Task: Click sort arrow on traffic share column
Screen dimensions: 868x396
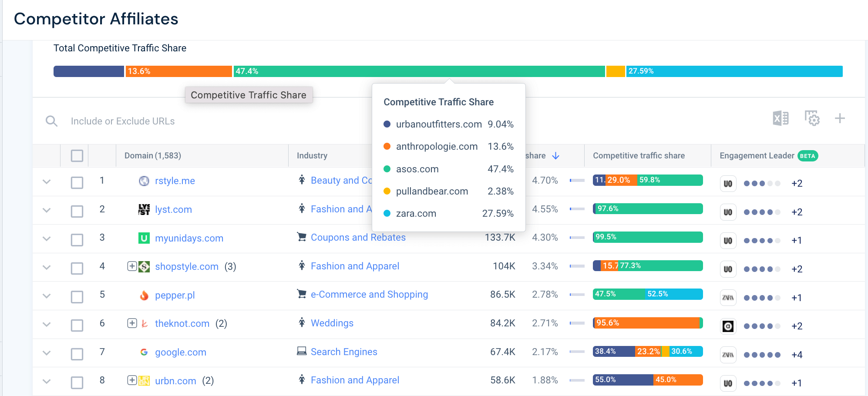Action: tap(555, 156)
